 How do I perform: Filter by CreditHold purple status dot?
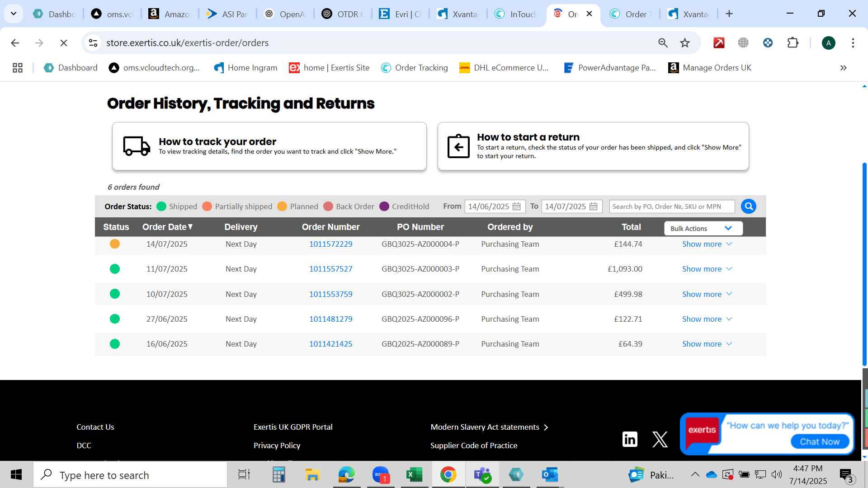[x=384, y=206]
